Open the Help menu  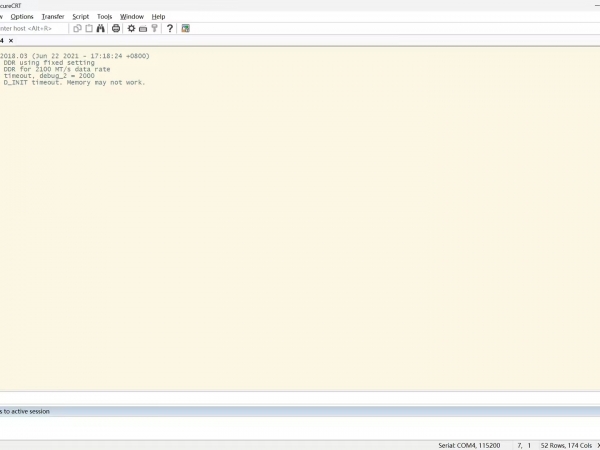[x=158, y=17]
